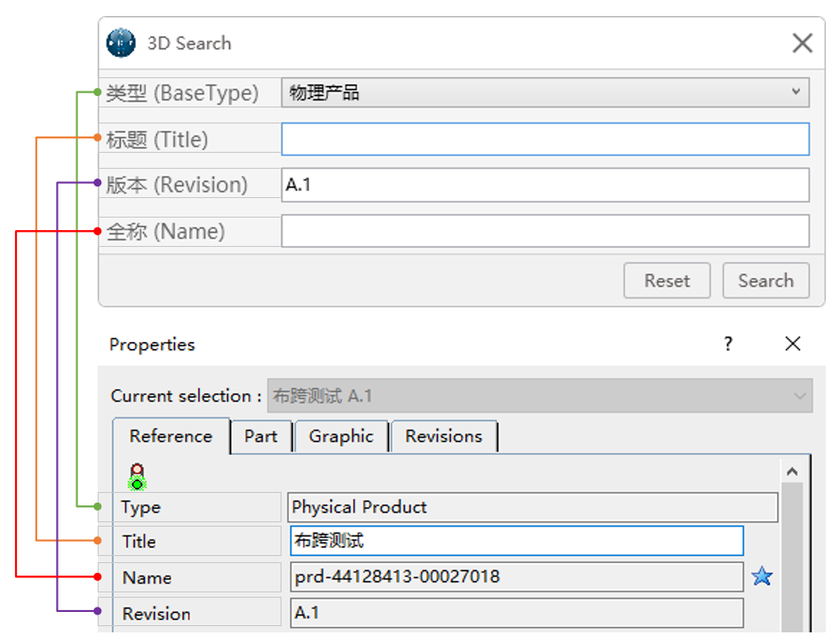This screenshot has width=840, height=643.
Task: Select the A.1 revision input box
Action: (x=545, y=185)
